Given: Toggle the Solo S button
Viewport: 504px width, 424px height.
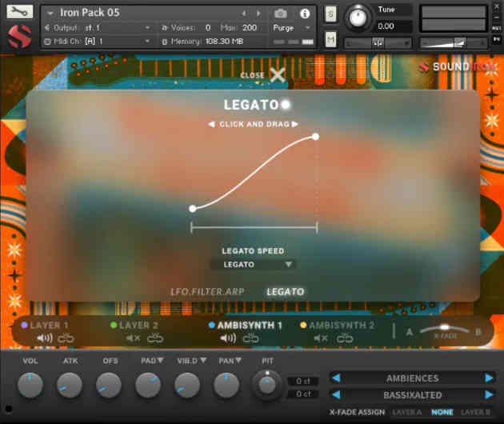Looking at the screenshot, I should pos(330,14).
